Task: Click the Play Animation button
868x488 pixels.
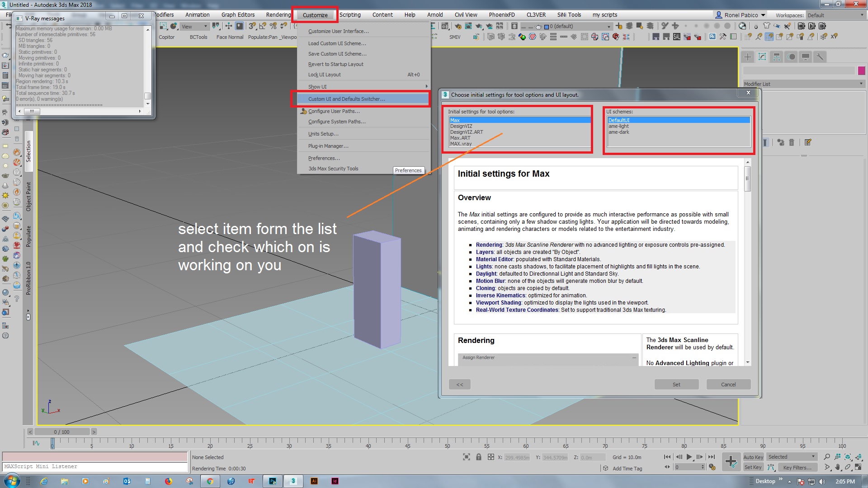Action: click(x=689, y=457)
